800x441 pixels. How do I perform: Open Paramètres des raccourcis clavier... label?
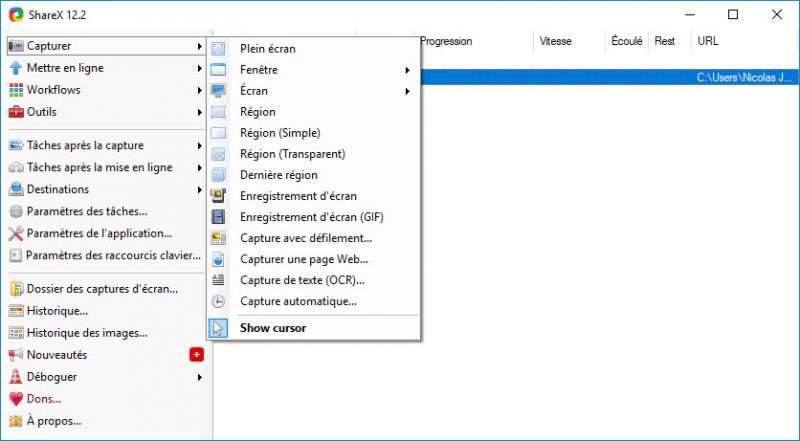coord(113,255)
